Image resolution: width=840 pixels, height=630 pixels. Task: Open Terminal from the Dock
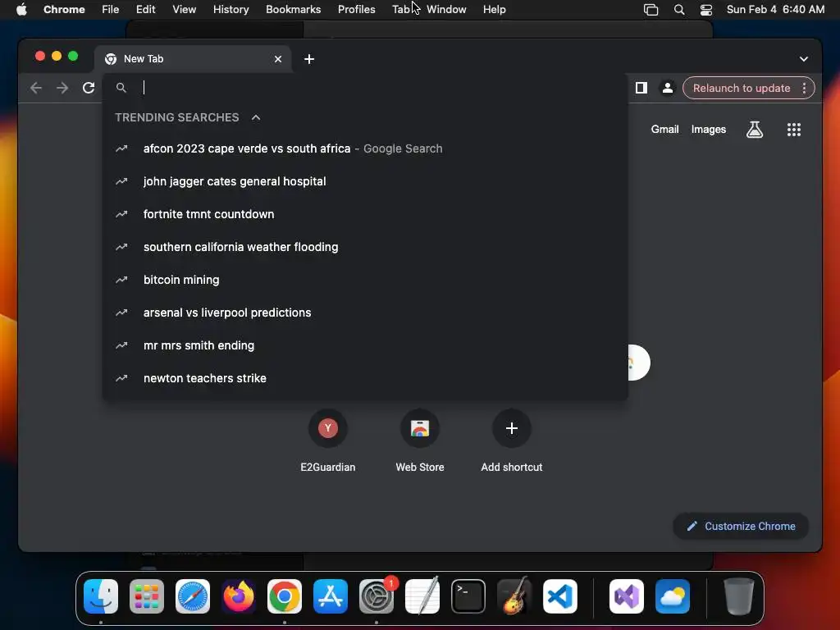pos(468,596)
